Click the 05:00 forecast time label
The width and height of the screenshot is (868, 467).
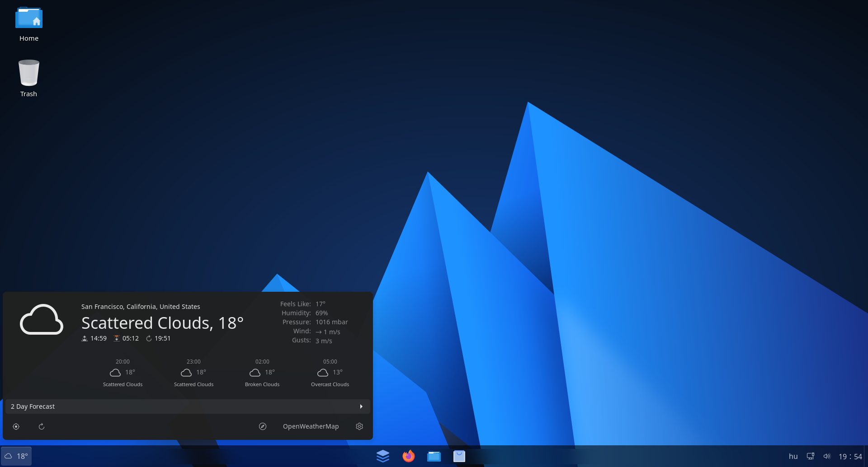point(330,362)
